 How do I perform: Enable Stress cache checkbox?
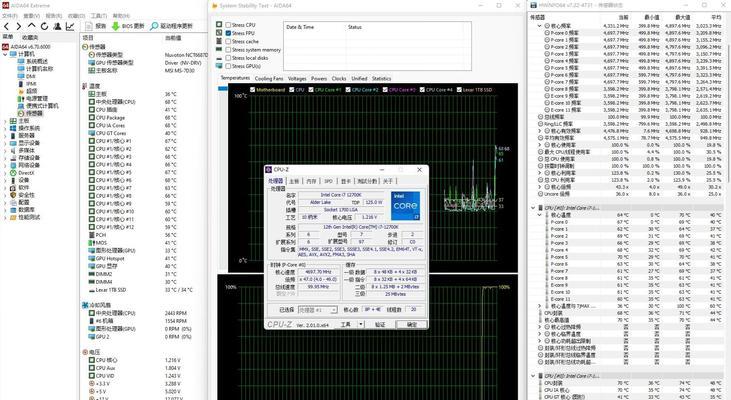click(x=228, y=41)
